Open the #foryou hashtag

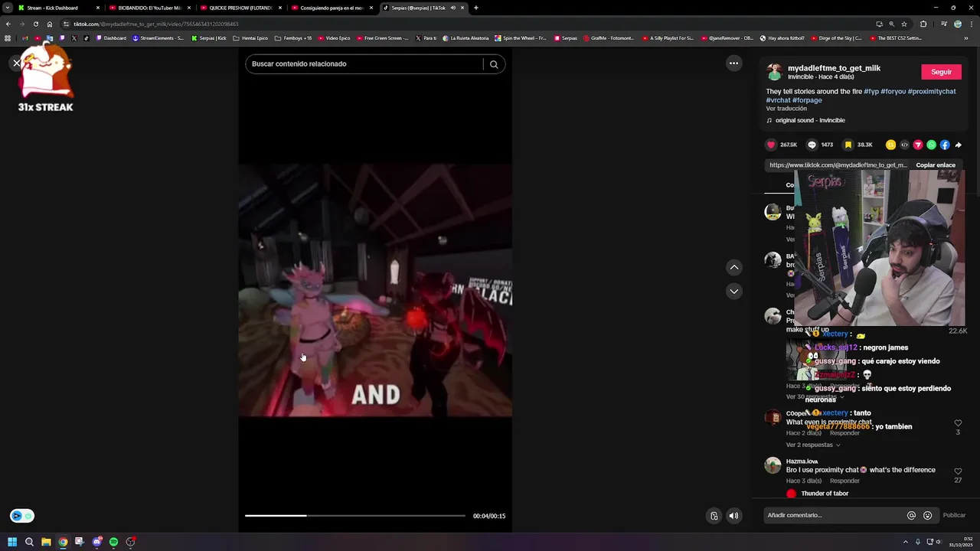pyautogui.click(x=893, y=91)
